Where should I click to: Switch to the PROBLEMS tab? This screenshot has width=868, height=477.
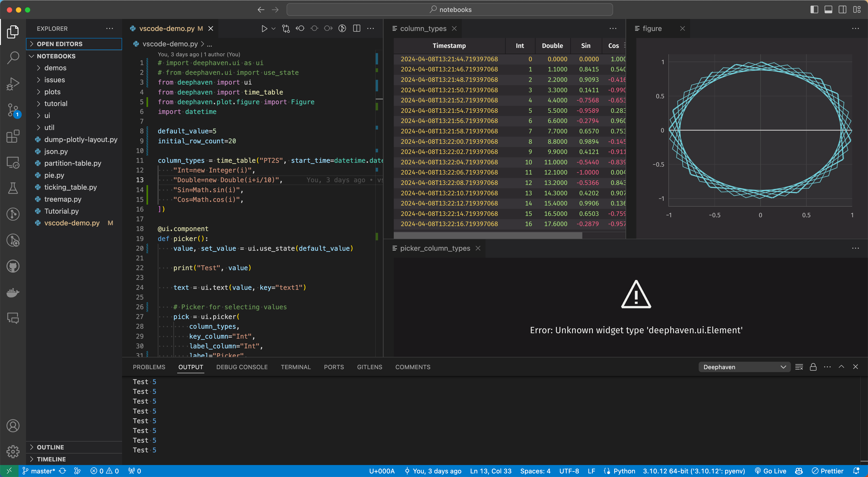(x=149, y=367)
